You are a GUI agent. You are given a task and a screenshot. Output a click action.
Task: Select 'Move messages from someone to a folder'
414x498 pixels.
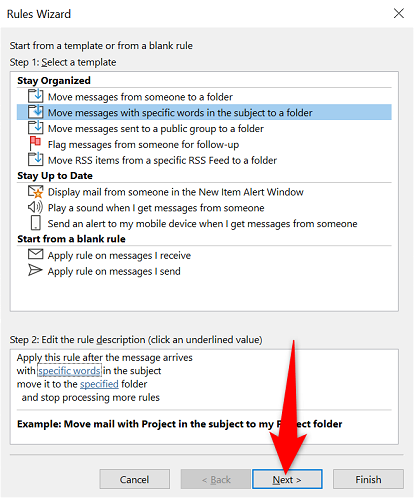point(140,97)
